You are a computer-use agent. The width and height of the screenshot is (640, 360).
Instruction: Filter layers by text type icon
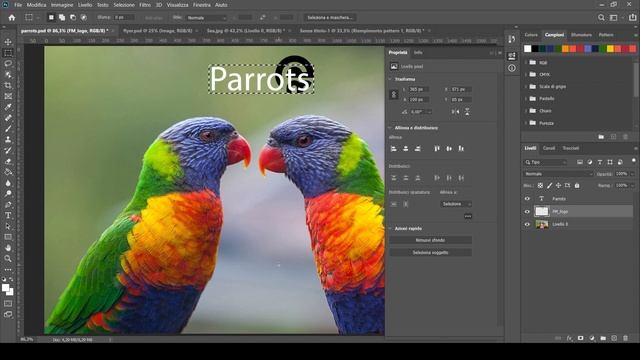pyautogui.click(x=600, y=162)
